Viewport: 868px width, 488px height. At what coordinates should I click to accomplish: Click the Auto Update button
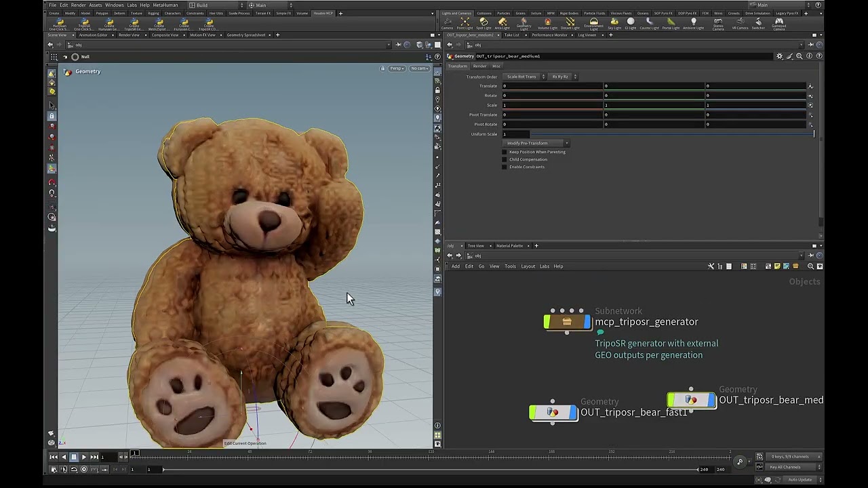800,480
